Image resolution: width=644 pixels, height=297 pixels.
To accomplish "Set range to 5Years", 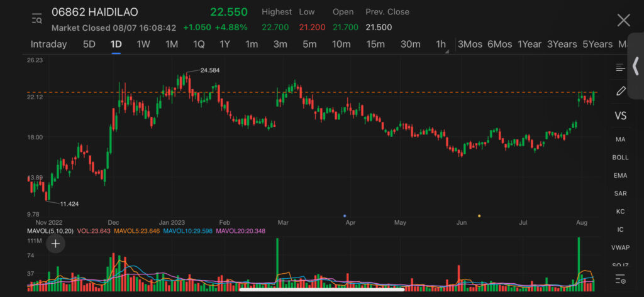I will pyautogui.click(x=597, y=45).
